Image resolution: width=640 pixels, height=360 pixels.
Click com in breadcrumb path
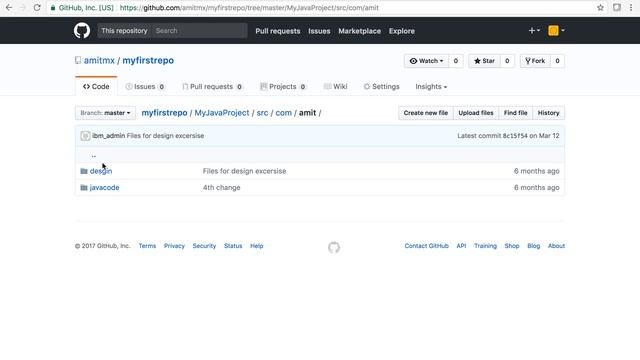click(x=284, y=113)
